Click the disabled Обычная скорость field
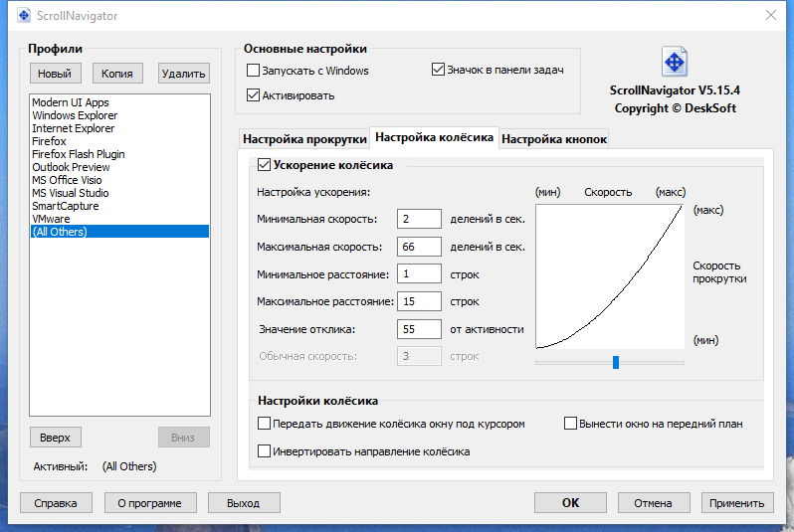The image size is (794, 532). point(419,356)
